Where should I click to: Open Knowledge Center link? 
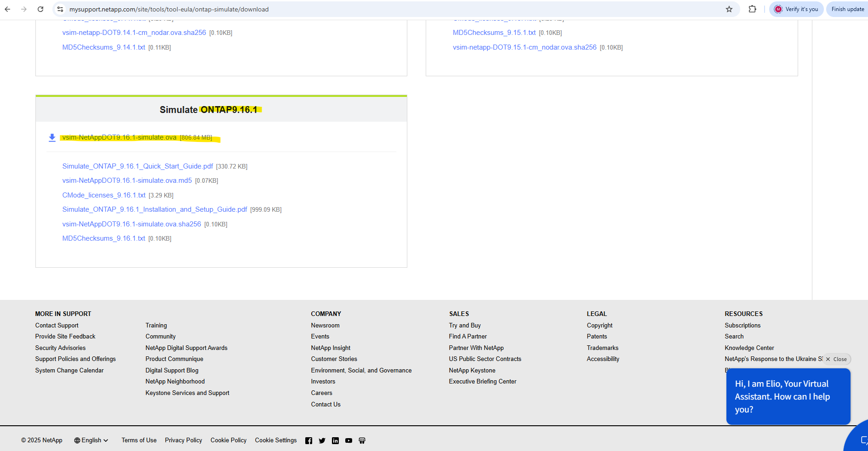[749, 348]
